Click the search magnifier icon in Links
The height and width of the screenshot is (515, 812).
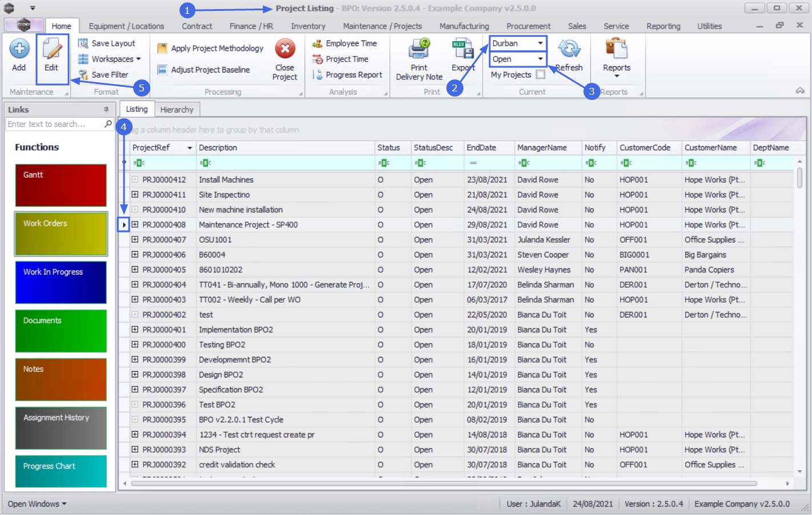coord(108,123)
